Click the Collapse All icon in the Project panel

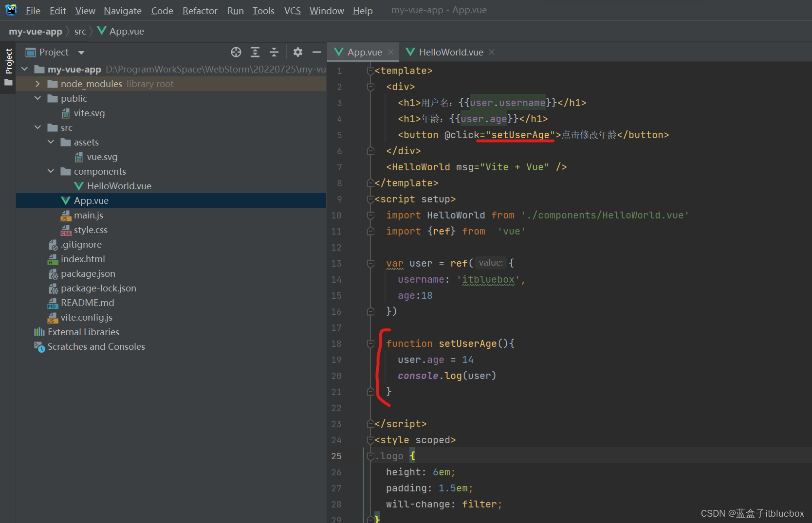274,52
